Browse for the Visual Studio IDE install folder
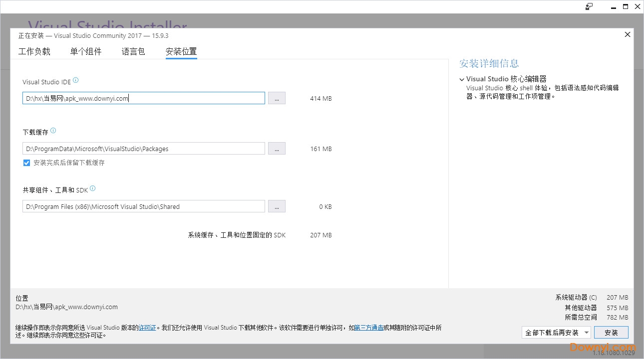Viewport: 644px width, 359px height. coord(277,98)
